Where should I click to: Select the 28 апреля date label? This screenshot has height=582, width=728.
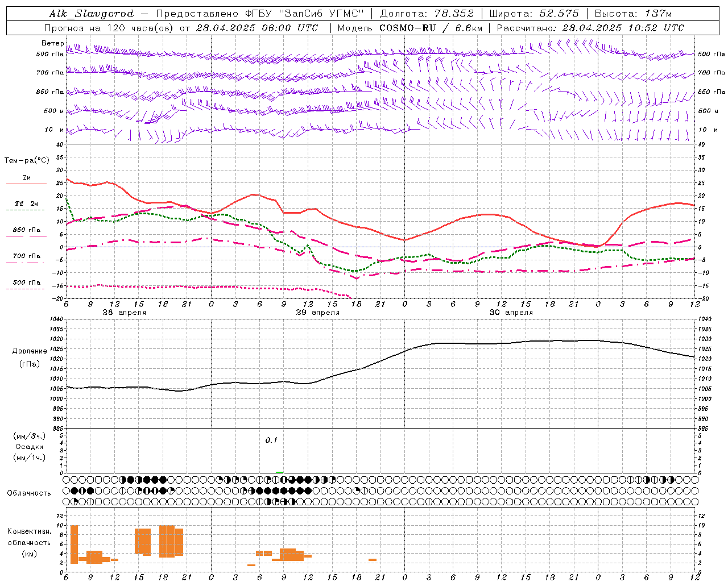click(x=125, y=312)
